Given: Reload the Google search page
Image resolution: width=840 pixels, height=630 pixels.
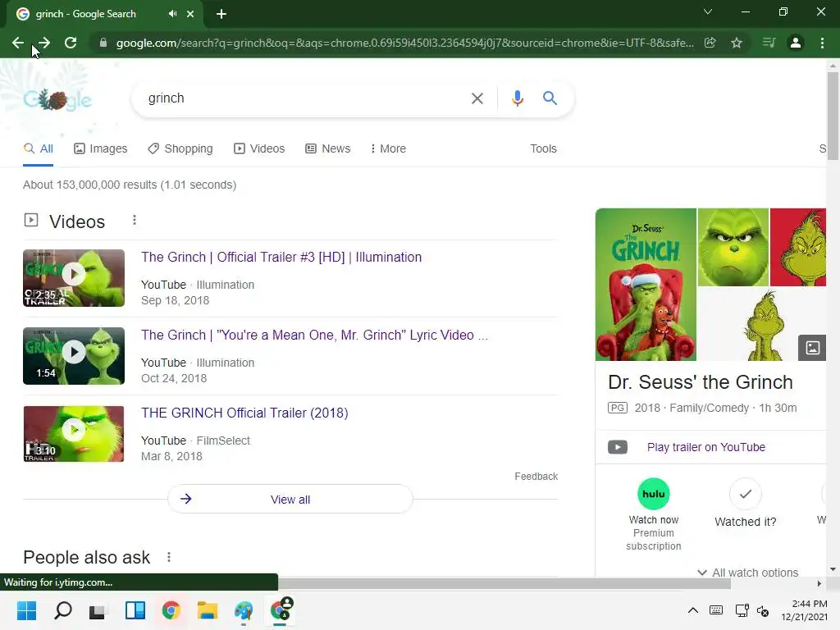Looking at the screenshot, I should (71, 43).
